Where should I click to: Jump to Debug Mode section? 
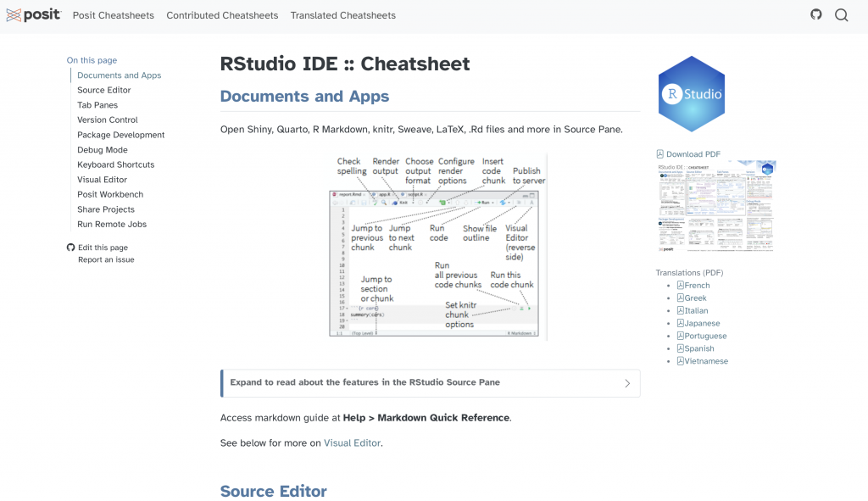click(x=103, y=150)
